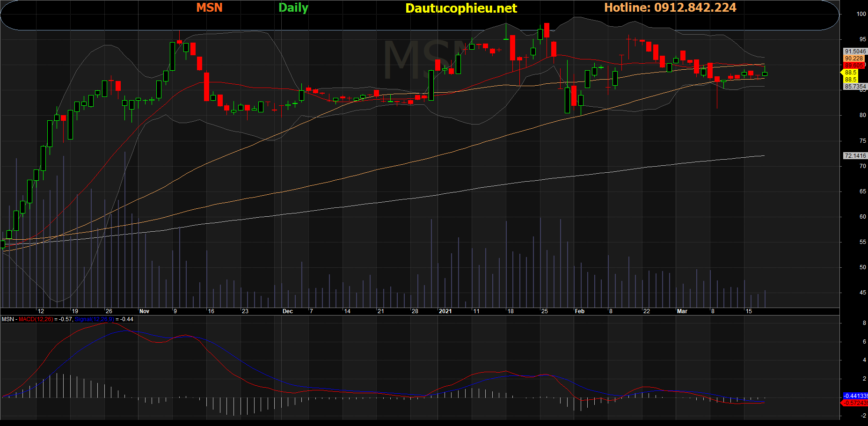Click the Hotline 0912.842.224 text

(670, 7)
